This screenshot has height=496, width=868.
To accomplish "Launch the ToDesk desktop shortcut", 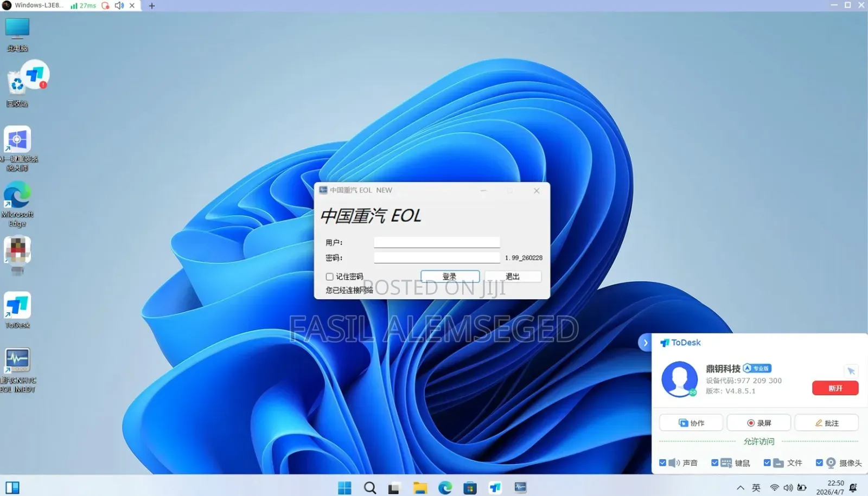I will pos(17,310).
